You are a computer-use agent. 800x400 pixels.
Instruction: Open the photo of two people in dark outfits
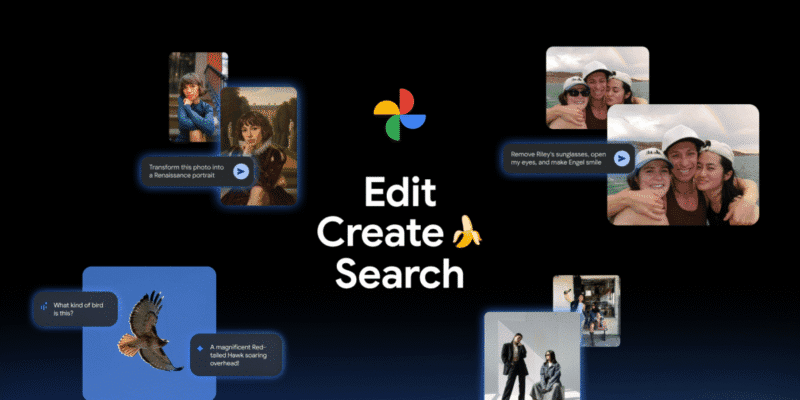(x=532, y=356)
